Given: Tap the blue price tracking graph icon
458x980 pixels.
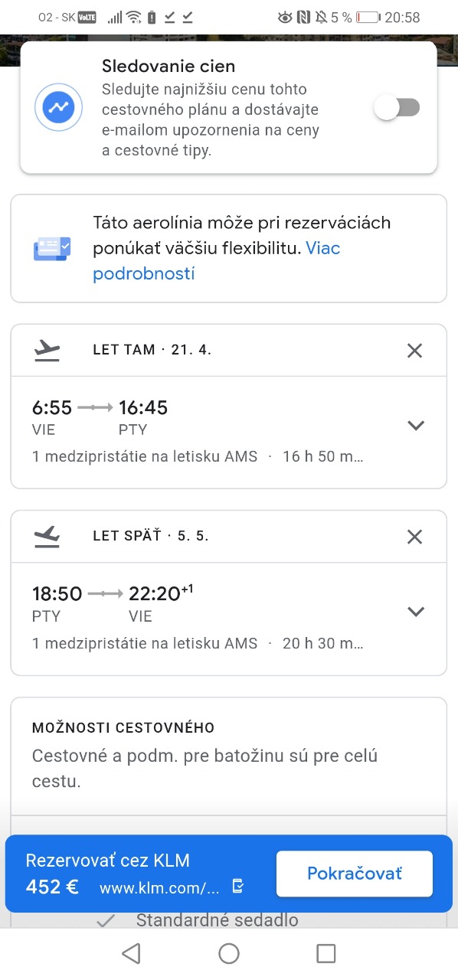Looking at the screenshot, I should [x=59, y=108].
